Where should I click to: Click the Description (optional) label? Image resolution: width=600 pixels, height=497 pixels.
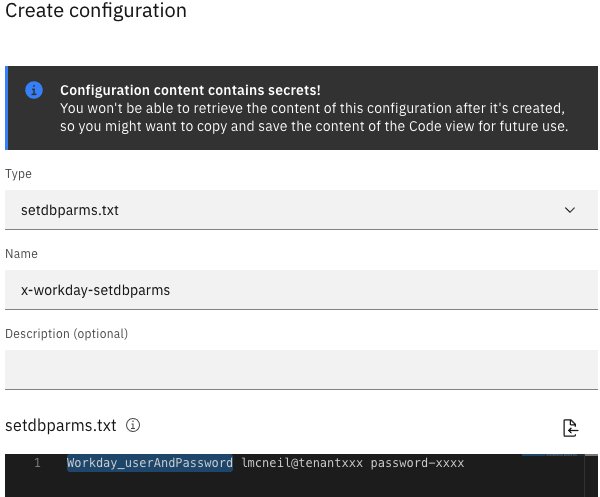click(66, 333)
